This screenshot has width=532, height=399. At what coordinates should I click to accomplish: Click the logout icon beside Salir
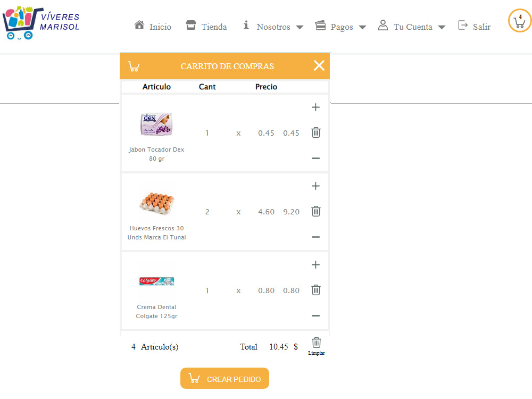click(x=463, y=25)
